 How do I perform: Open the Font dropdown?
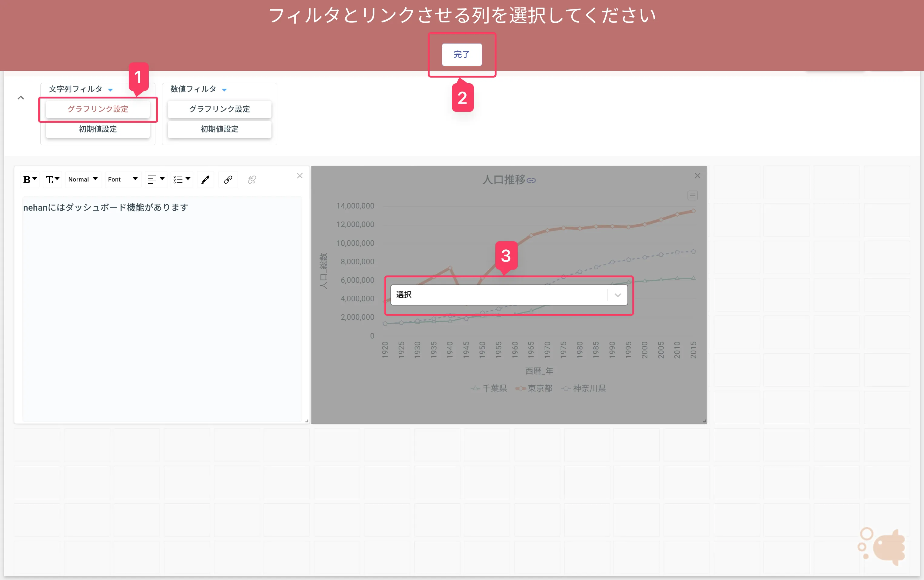point(123,179)
